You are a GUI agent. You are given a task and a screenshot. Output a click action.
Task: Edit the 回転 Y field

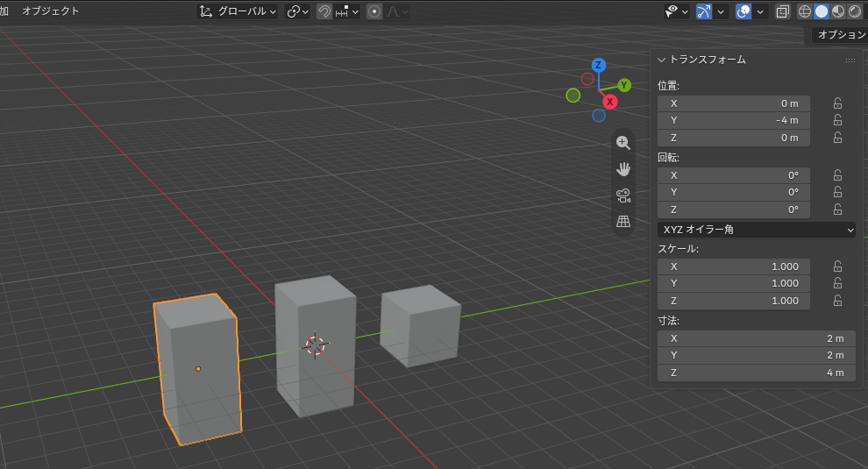coord(734,192)
